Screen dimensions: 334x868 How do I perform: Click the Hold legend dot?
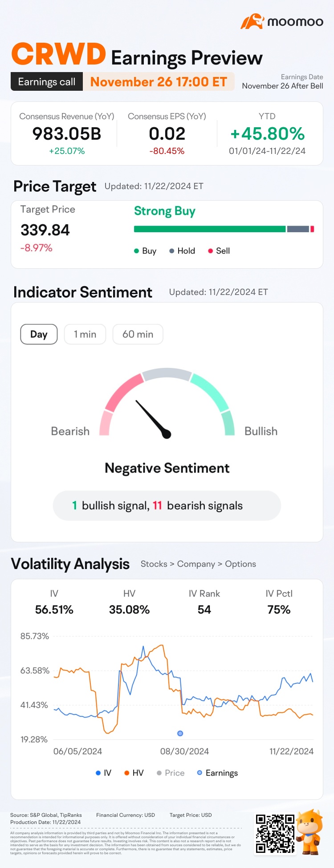[x=172, y=251]
